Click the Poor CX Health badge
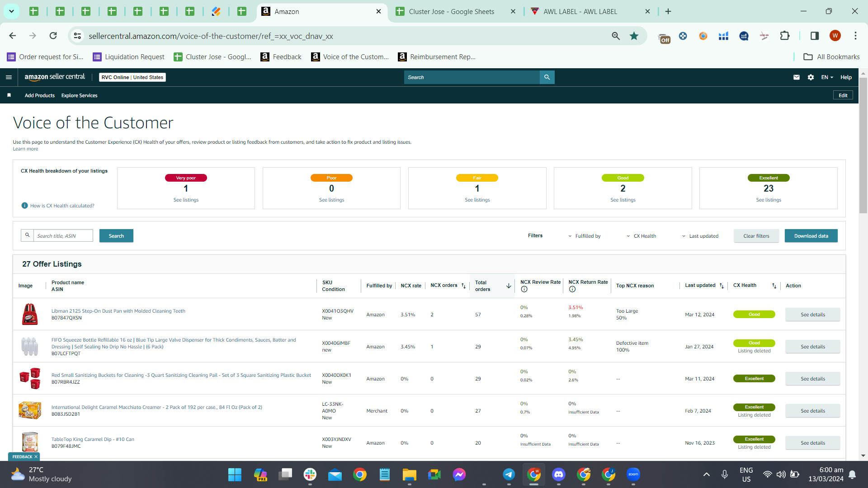Viewport: 868px width, 488px height. pos(331,178)
